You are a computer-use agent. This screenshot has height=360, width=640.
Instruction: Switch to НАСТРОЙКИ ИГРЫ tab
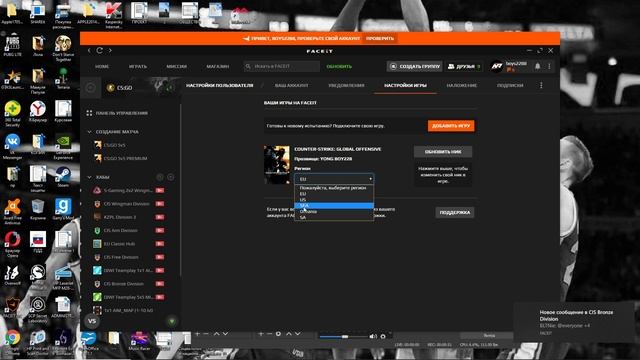(x=405, y=86)
